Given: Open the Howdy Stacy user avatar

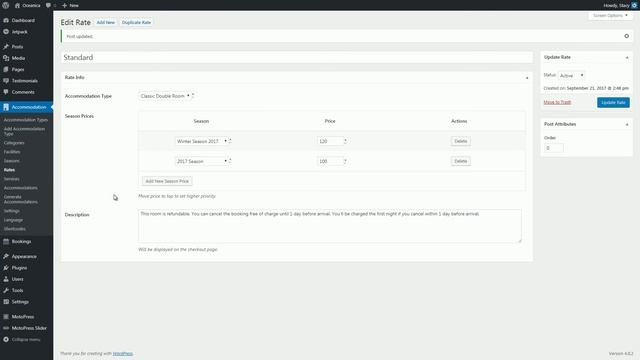Looking at the screenshot, I should point(634,5).
